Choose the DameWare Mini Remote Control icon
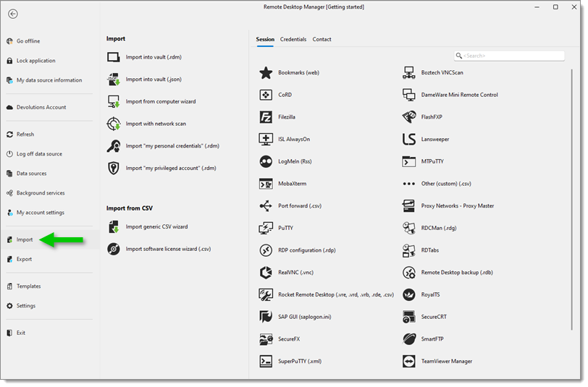Image resolution: width=588 pixels, height=387 pixels. click(x=408, y=95)
